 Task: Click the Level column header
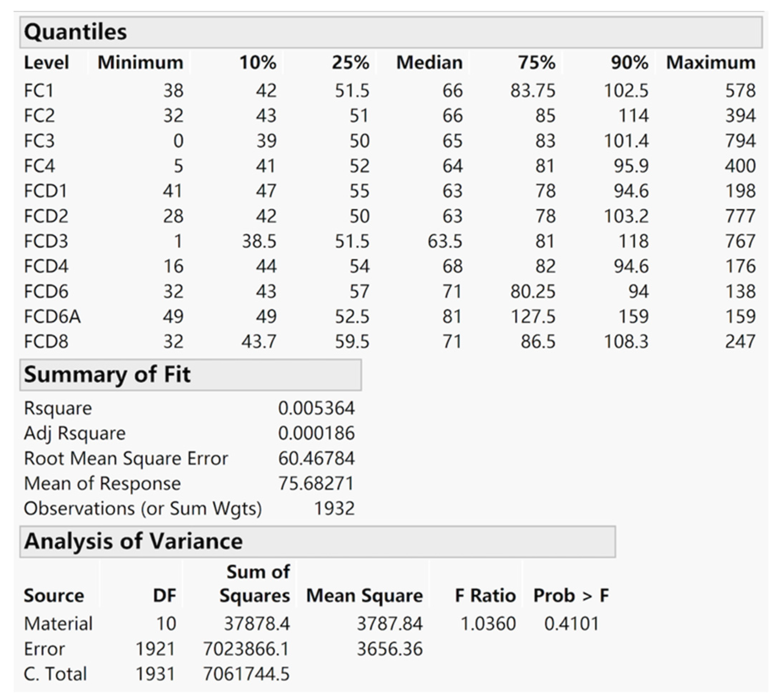[46, 63]
